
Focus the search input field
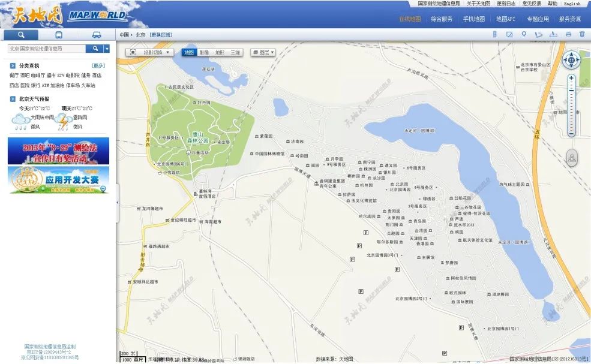(47, 49)
